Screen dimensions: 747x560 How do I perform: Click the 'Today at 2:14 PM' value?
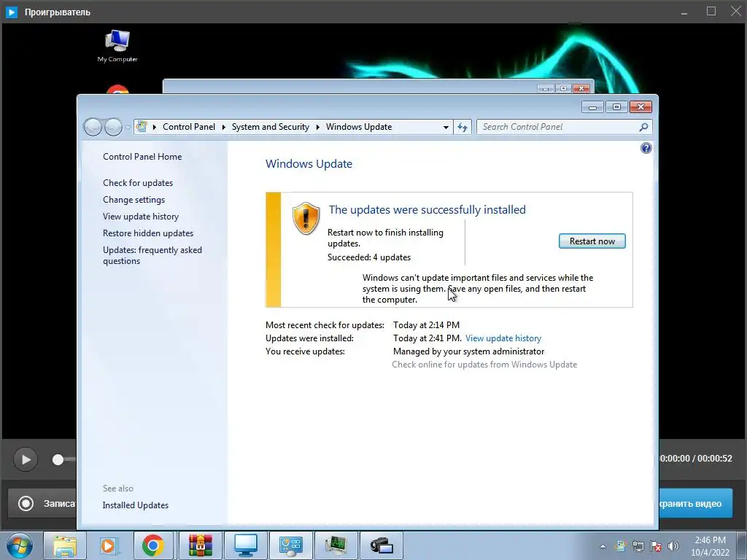[426, 324]
